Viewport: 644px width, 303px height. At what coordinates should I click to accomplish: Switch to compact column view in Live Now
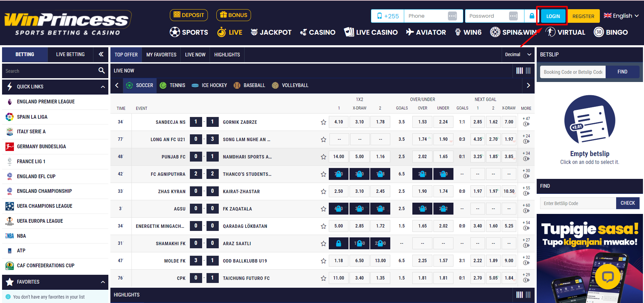pyautogui.click(x=528, y=70)
